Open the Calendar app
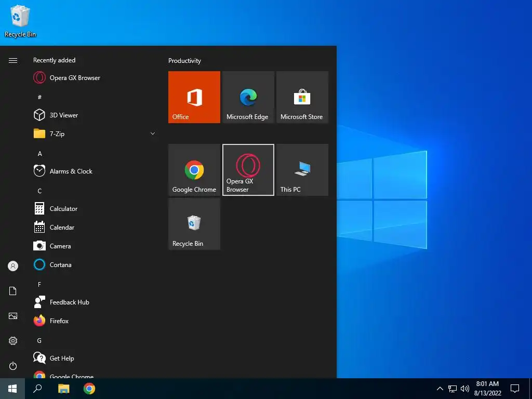This screenshot has width=532, height=399. tap(95, 227)
